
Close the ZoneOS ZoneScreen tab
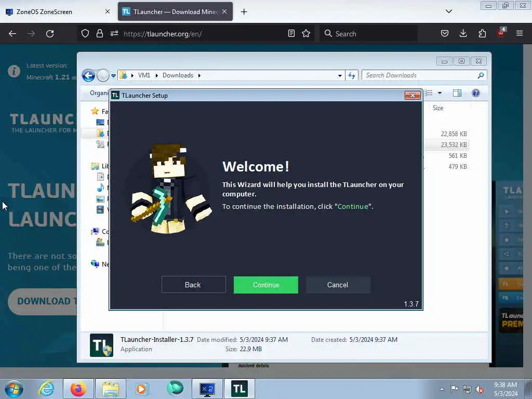click(107, 11)
